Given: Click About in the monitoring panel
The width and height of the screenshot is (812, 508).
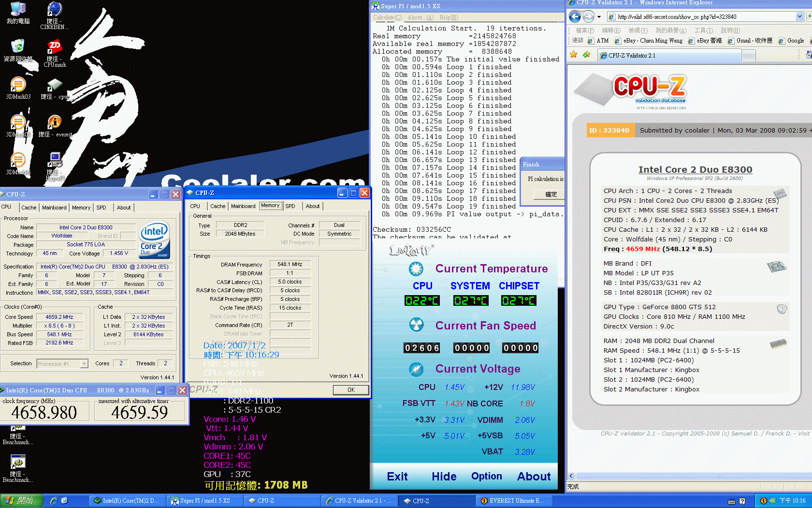Looking at the screenshot, I should [534, 477].
